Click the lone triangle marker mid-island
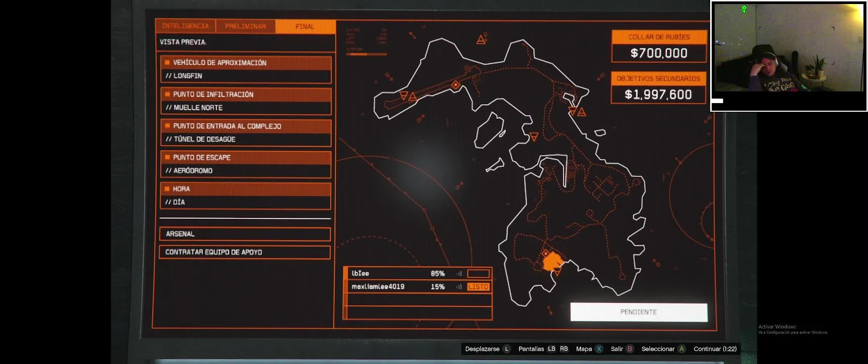868x364 pixels. click(x=534, y=136)
